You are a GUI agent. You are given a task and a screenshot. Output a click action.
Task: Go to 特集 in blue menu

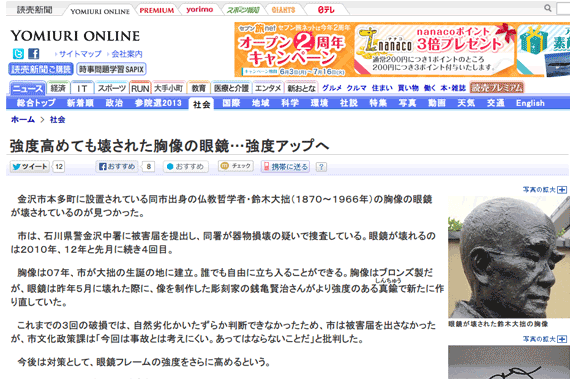tap(378, 103)
